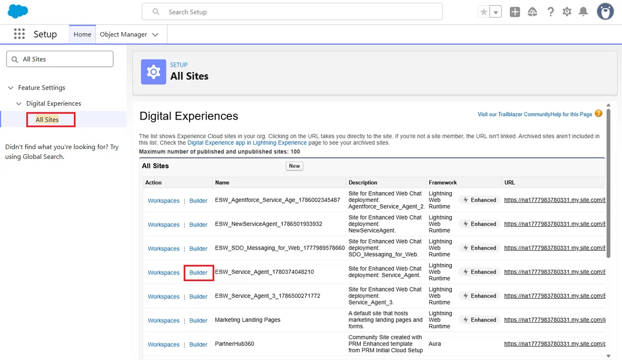Click the Enhanced badge on ESW_Service_Agent_3 row
Screen dimensions: 622x364
point(479,296)
